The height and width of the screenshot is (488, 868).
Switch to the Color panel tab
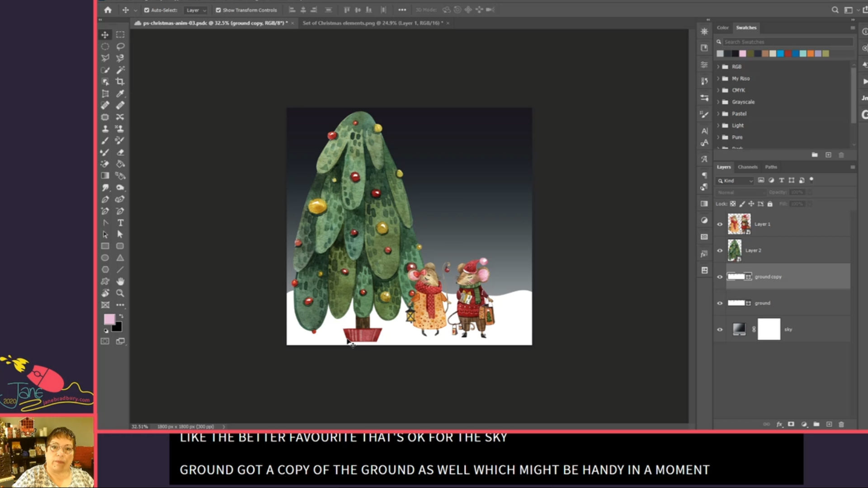(722, 28)
